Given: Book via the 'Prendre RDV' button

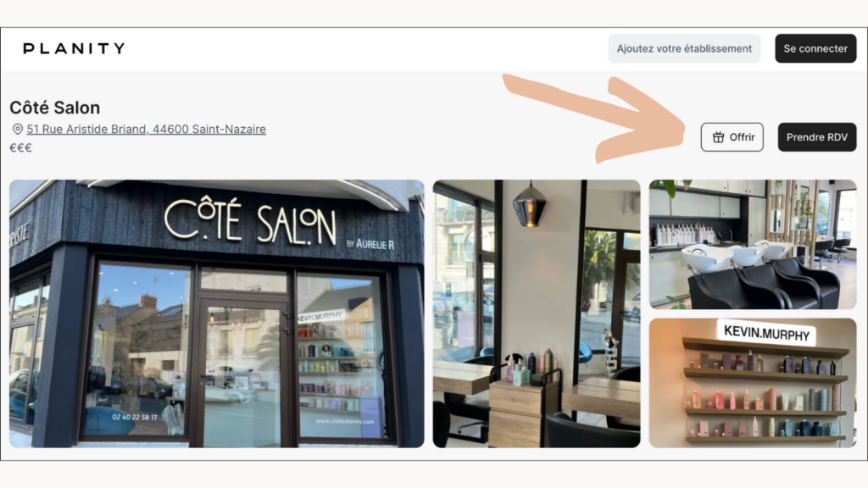Looking at the screenshot, I should coord(817,137).
